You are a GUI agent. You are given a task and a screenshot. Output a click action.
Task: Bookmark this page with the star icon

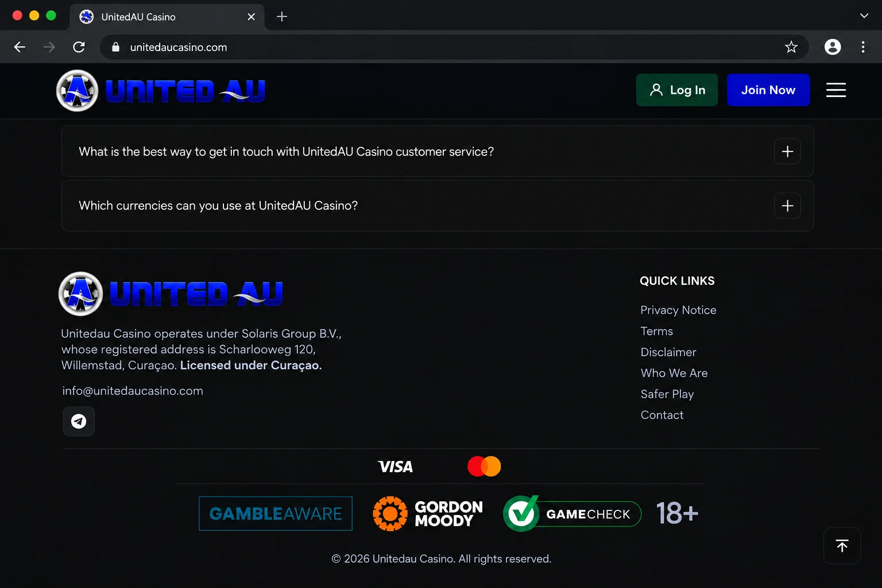791,47
